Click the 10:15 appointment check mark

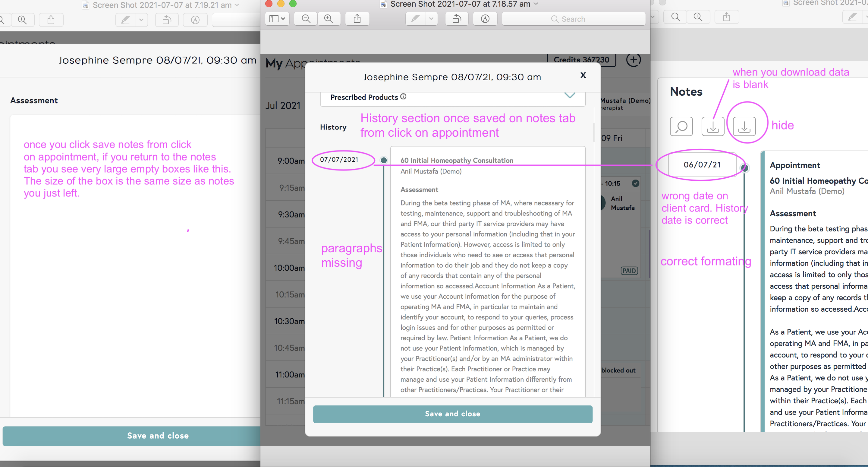635,183
